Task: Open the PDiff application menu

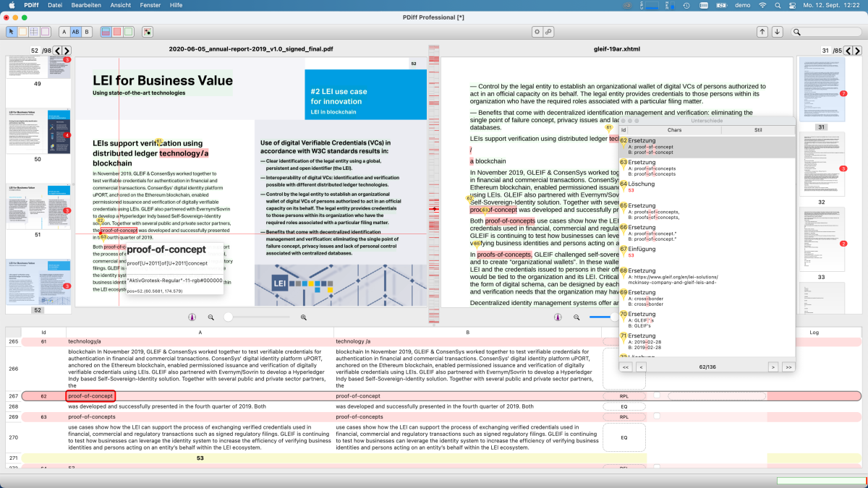Action: click(30, 5)
